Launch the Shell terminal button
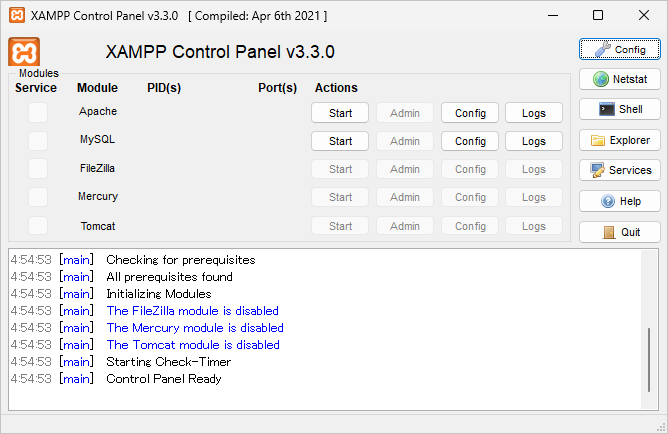Viewport: 668px width, 434px height. pos(619,109)
